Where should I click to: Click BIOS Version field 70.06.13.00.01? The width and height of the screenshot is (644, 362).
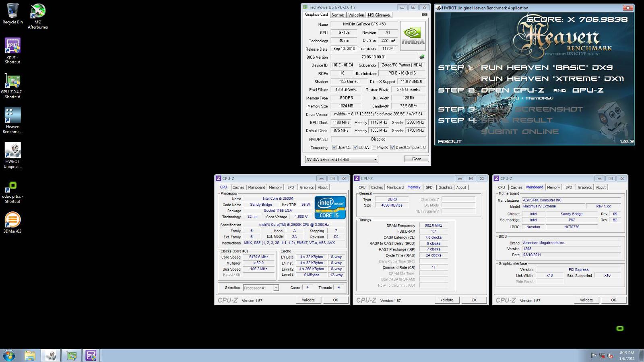coord(374,57)
